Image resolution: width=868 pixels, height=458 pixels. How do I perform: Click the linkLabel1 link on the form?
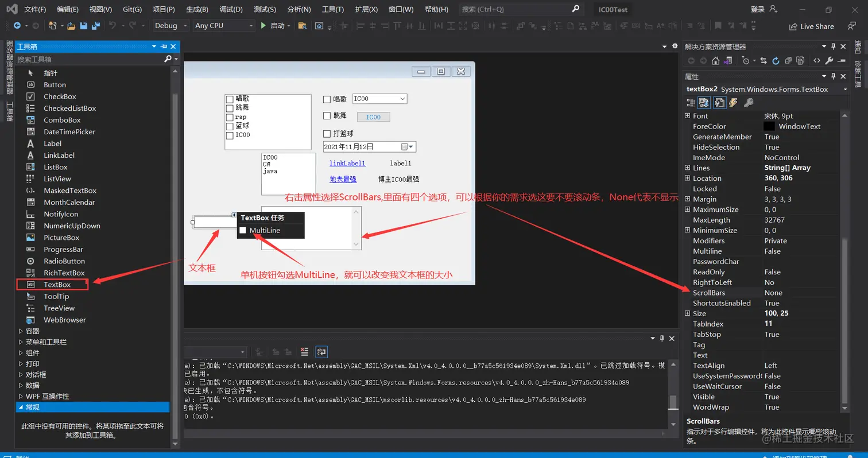347,164
